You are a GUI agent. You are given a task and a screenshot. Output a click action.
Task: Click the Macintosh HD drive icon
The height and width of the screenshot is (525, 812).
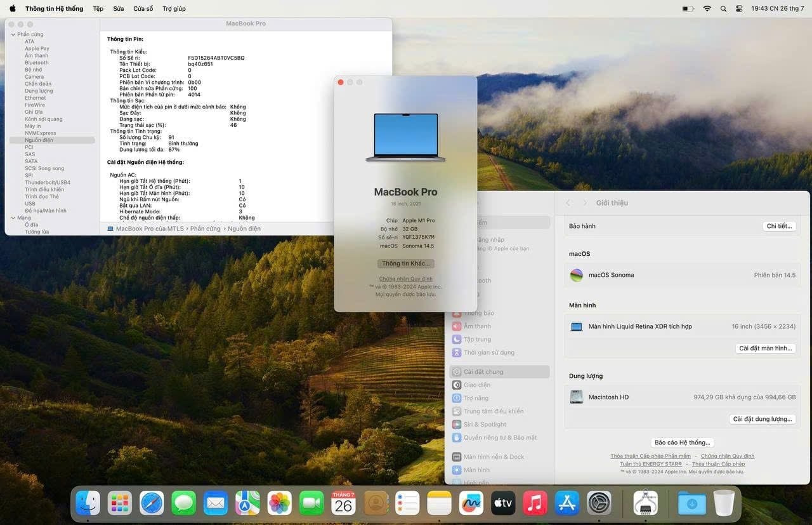click(x=577, y=397)
